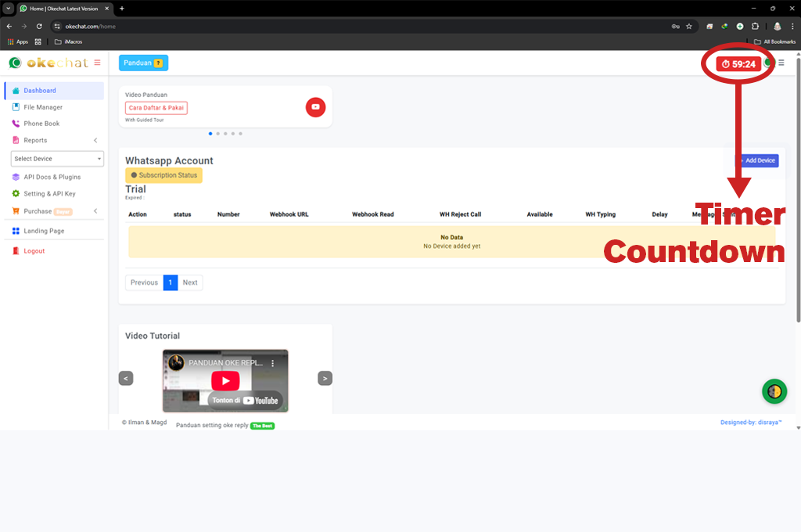Screen dimensions: 801x532
Task: Click the bookmark star in the address bar
Action: (x=689, y=26)
